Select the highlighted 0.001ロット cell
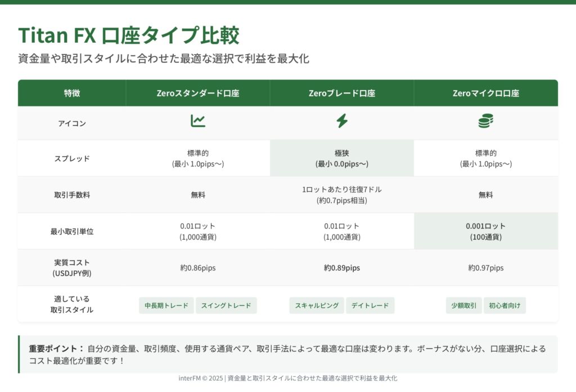The image size is (576, 392). pyautogui.click(x=485, y=231)
